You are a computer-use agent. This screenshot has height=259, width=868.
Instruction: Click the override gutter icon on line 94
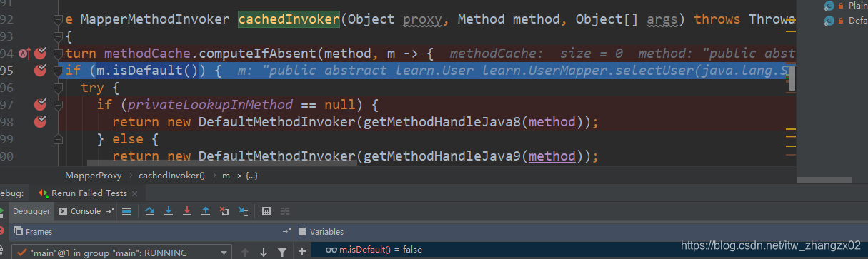click(x=24, y=53)
